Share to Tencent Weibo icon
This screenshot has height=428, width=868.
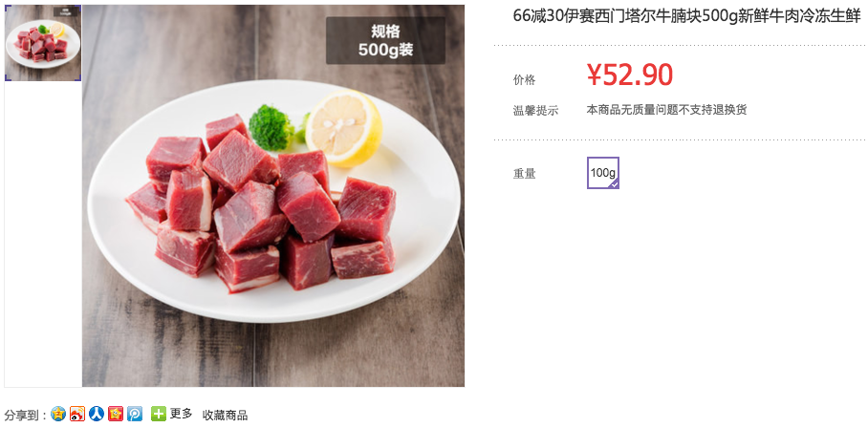click(x=135, y=414)
